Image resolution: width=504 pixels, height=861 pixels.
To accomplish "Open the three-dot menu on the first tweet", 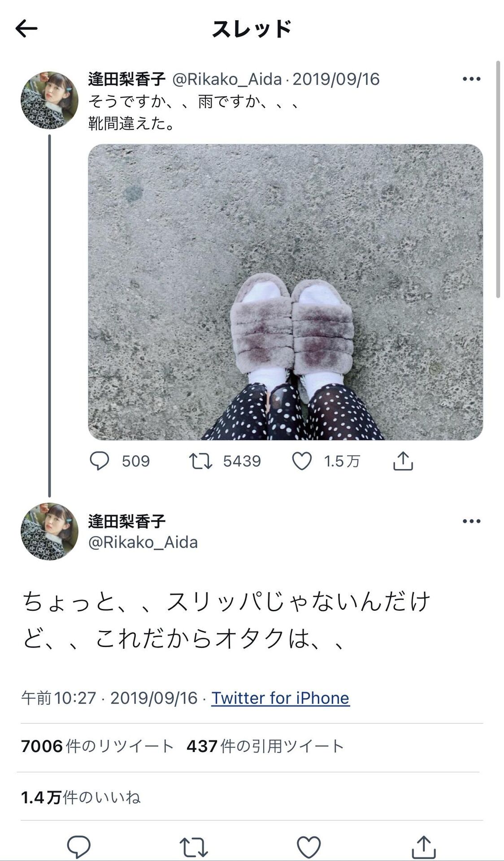I will (x=471, y=79).
